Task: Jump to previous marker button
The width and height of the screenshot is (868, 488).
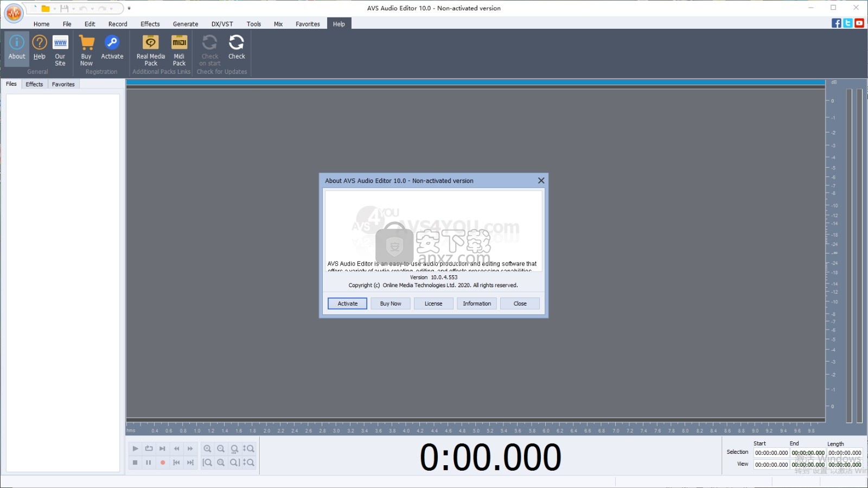Action: (x=176, y=462)
